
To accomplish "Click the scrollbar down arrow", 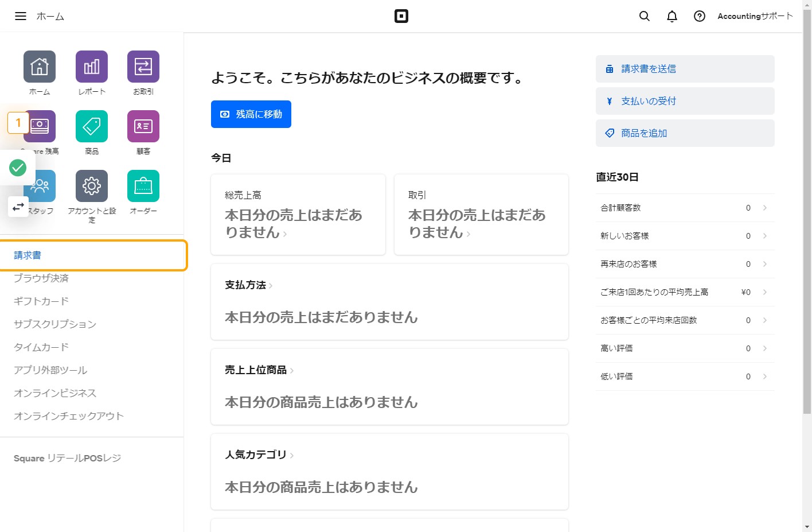I will pyautogui.click(x=807, y=527).
